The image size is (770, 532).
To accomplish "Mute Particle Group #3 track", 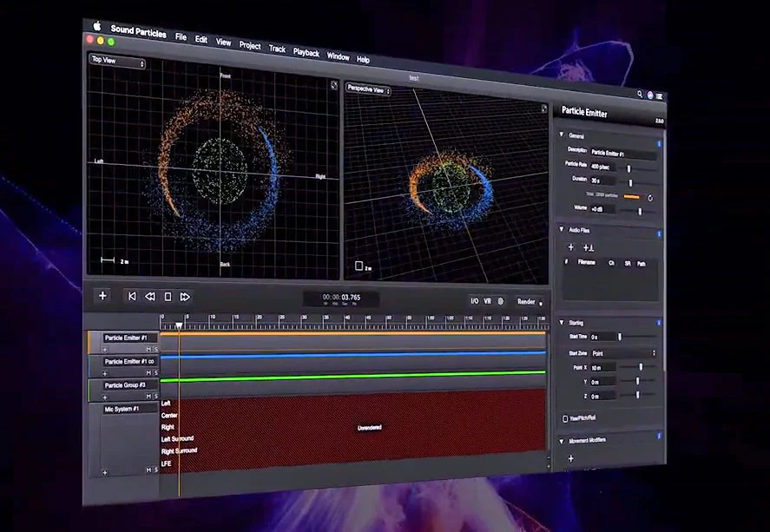I will 148,396.
